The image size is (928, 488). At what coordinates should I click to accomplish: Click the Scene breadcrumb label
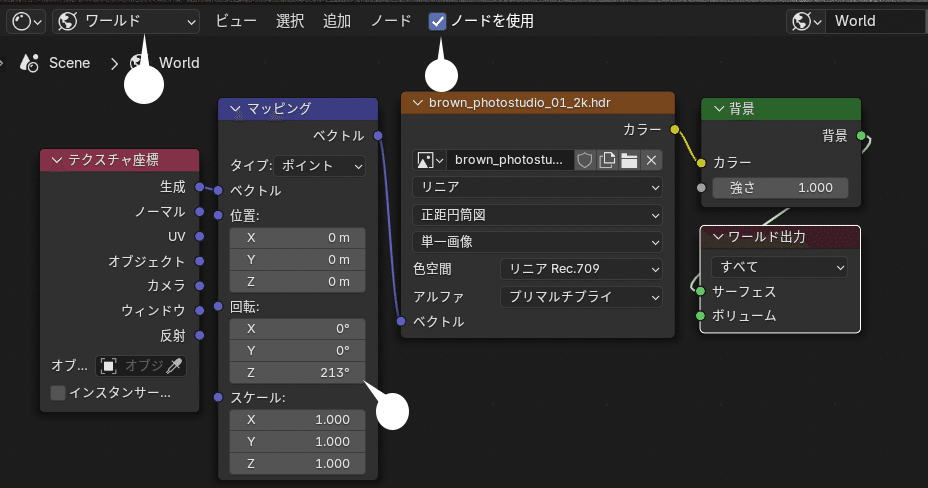click(69, 63)
